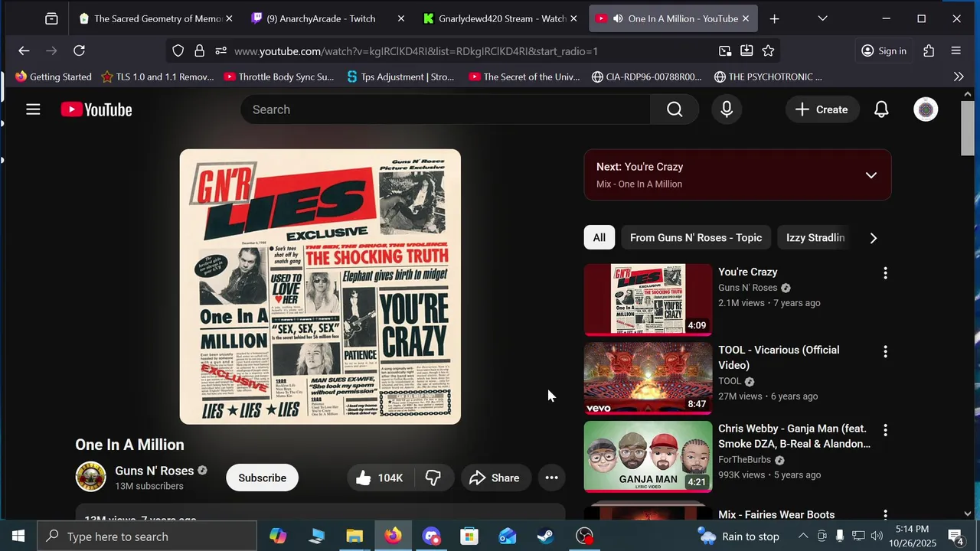Expand the Next: You're Crazy mix panel
Screen dimensions: 980x551
pyautogui.click(x=871, y=175)
